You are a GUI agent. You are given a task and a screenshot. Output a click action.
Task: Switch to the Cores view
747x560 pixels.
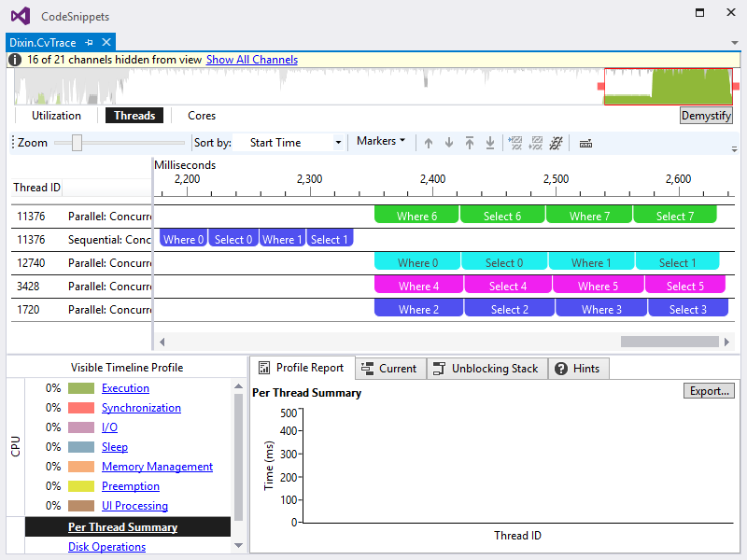pyautogui.click(x=202, y=116)
